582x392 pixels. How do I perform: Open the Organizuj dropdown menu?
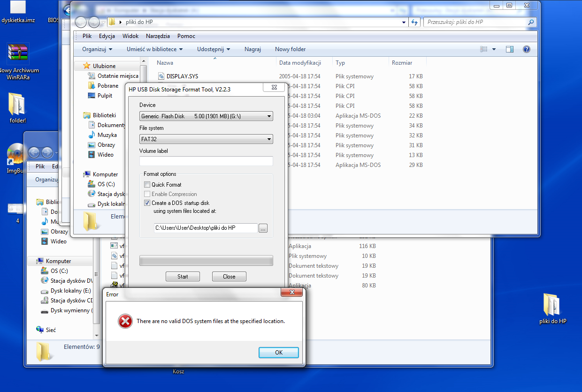97,49
